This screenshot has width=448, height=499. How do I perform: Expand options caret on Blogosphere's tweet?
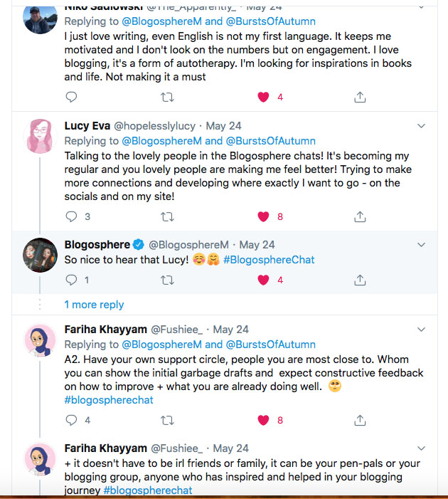tap(420, 245)
